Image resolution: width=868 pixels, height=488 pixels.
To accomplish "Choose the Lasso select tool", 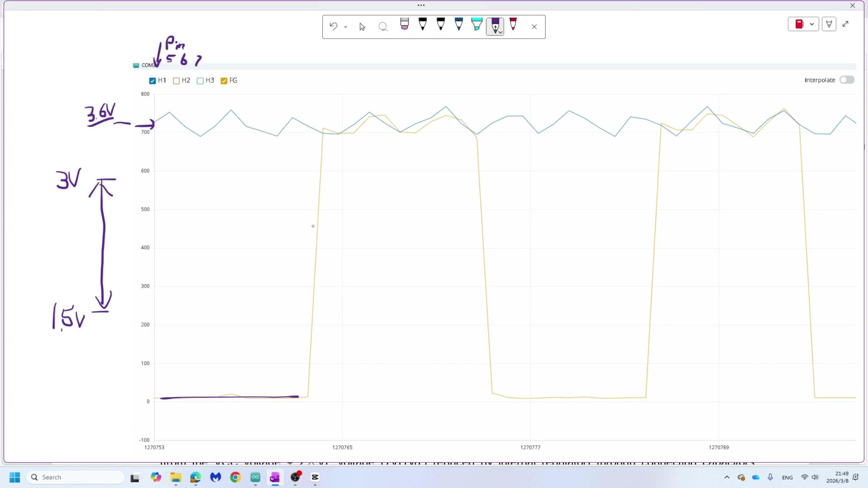I will 383,27.
